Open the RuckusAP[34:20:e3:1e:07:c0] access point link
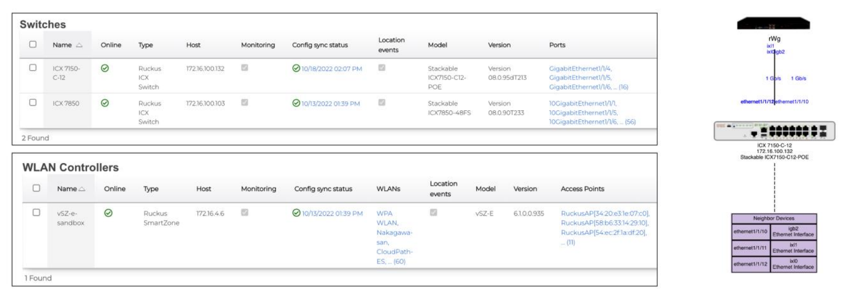 [605, 213]
